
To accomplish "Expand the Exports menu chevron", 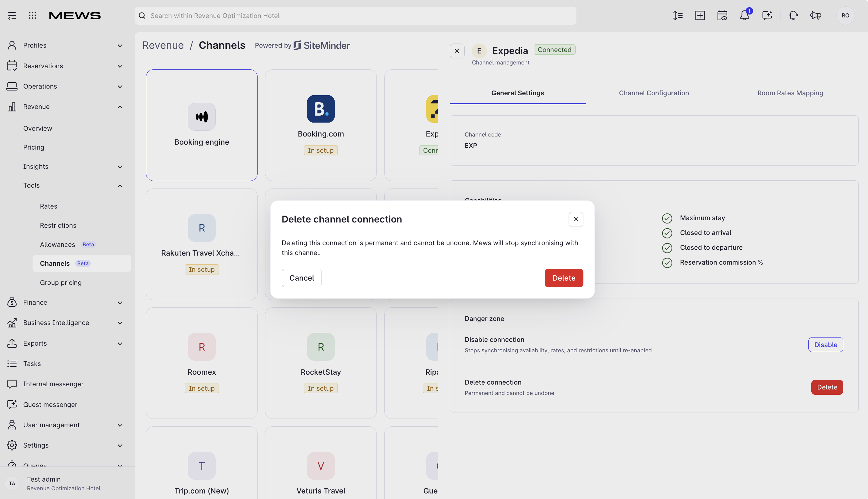I will pos(120,343).
